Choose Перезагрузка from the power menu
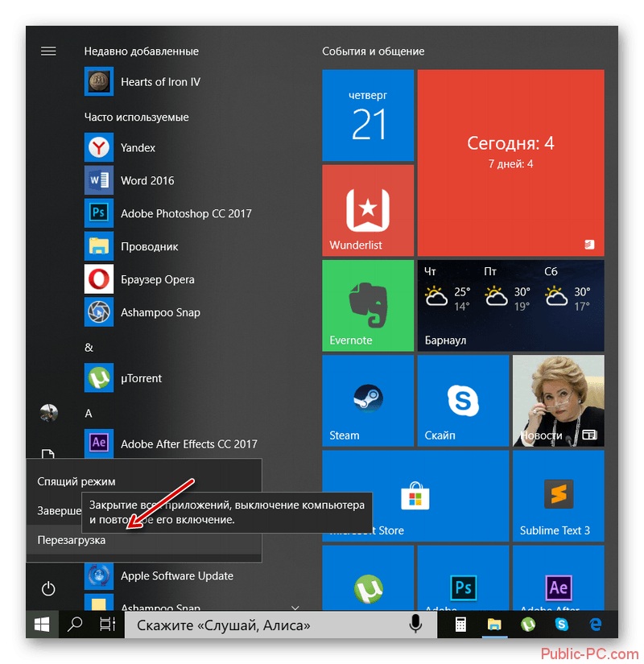This screenshot has width=644, height=664. click(144, 540)
